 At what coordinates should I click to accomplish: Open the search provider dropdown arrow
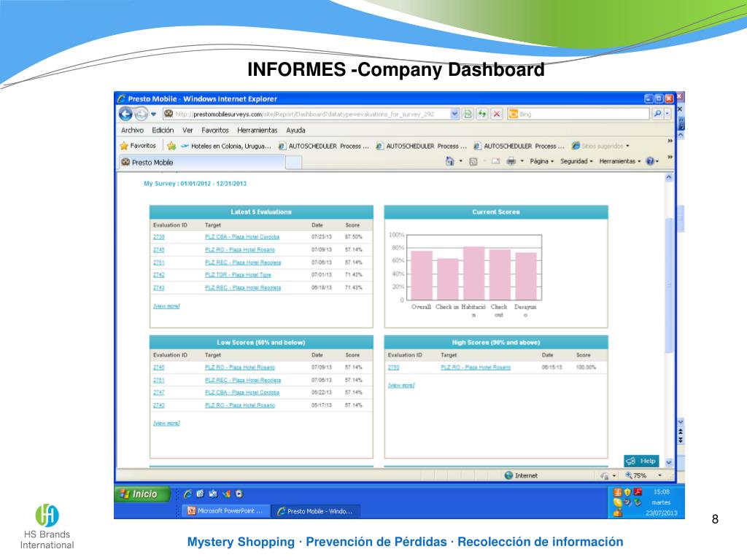click(667, 114)
